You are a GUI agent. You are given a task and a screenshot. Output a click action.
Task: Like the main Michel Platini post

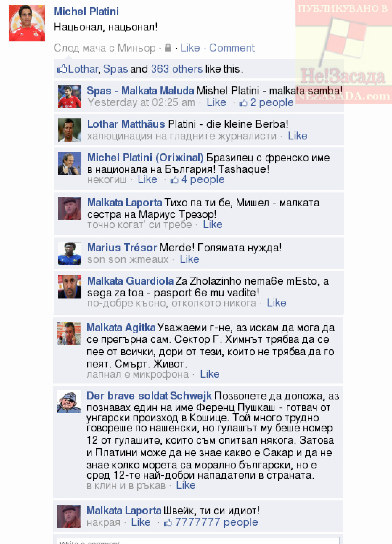[190, 48]
